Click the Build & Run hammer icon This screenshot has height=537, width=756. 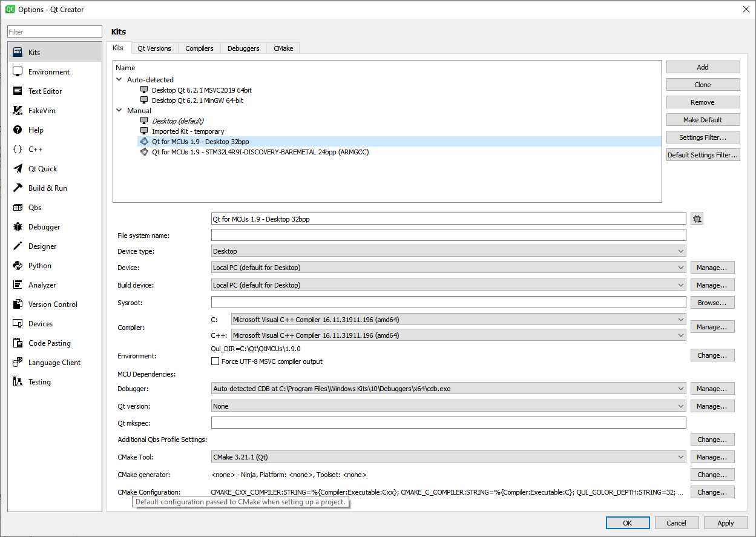pyautogui.click(x=18, y=188)
